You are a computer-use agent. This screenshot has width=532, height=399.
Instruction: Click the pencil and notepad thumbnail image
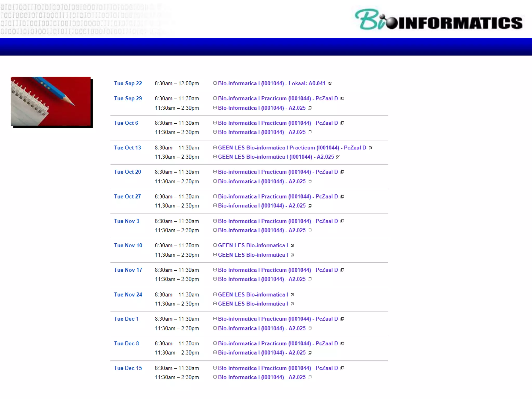(x=51, y=101)
